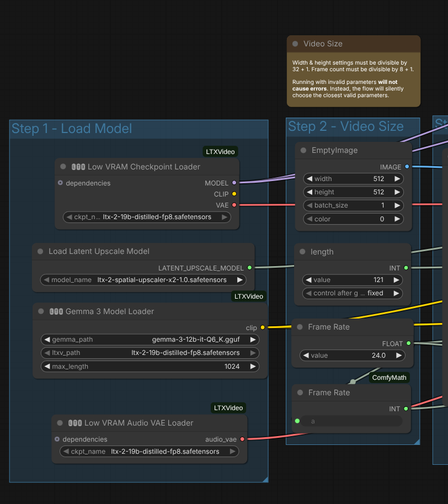448x504 pixels.
Task: Decrease height value with left arrow
Action: coord(310,192)
